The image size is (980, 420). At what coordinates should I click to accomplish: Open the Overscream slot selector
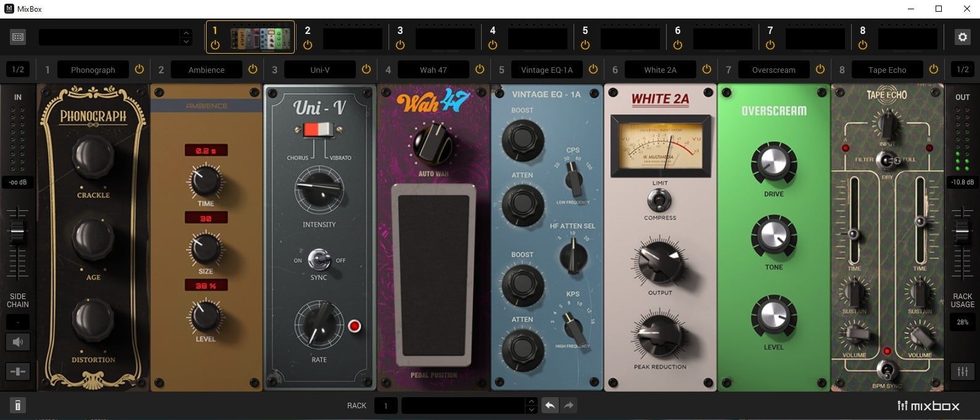pos(774,70)
